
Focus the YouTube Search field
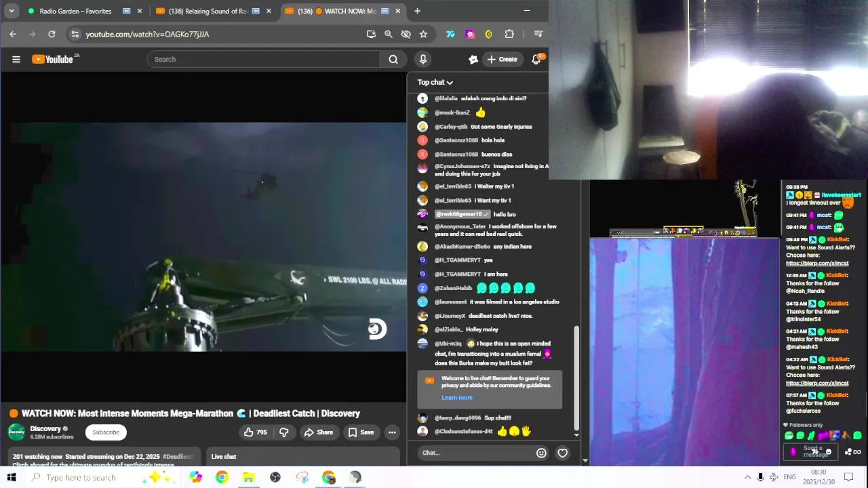263,59
